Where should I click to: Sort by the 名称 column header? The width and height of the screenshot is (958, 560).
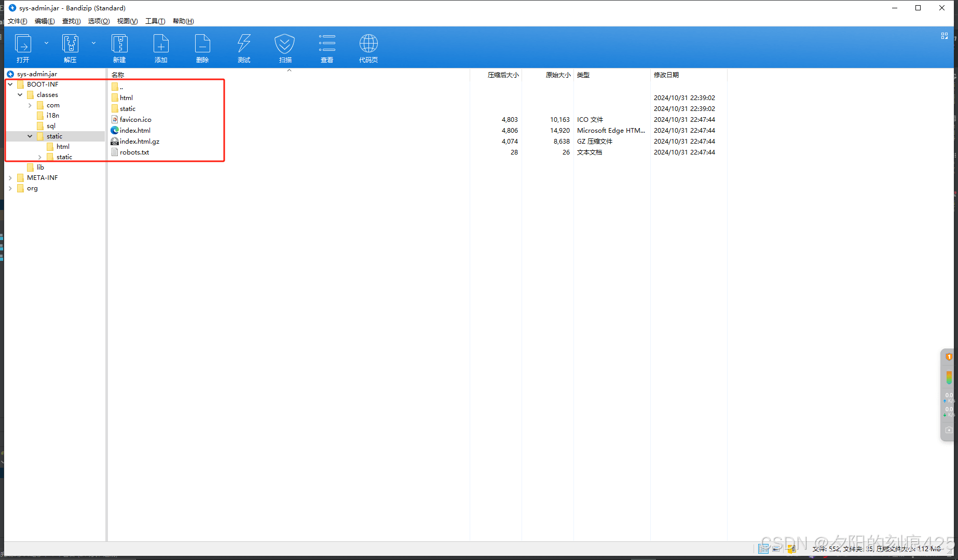[x=118, y=75]
